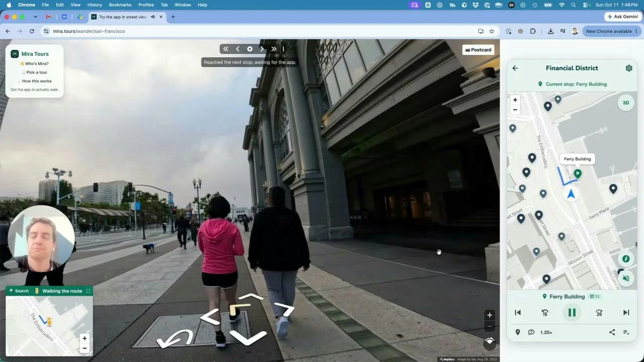Select the green Ferry Building map marker
Screen dimensions: 644x362
pos(578,173)
